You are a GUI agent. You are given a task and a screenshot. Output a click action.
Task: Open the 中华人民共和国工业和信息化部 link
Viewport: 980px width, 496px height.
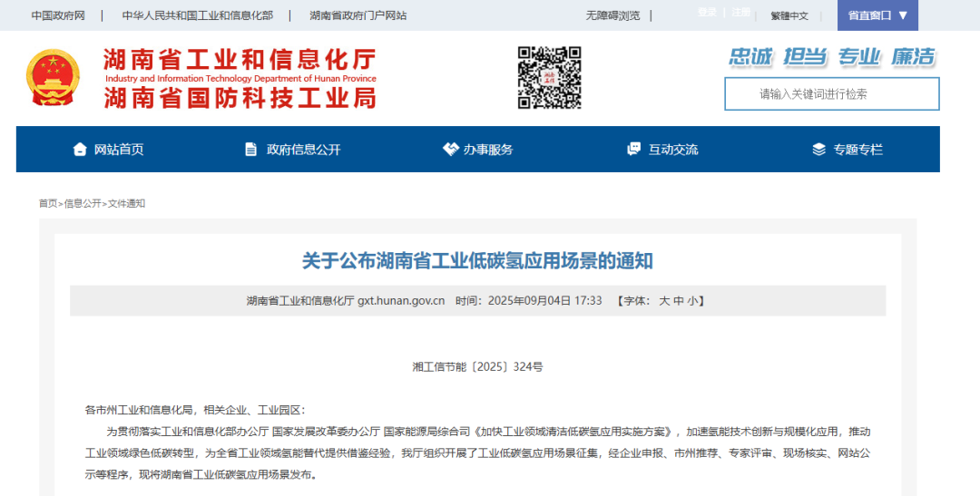click(198, 15)
